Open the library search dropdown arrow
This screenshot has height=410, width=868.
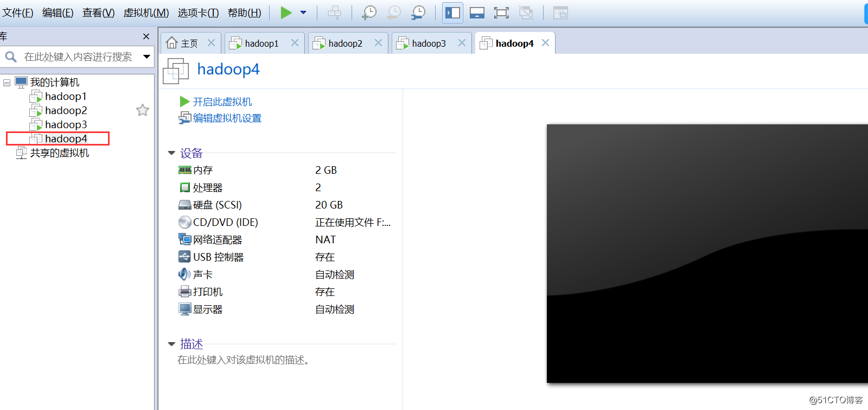[x=146, y=56]
